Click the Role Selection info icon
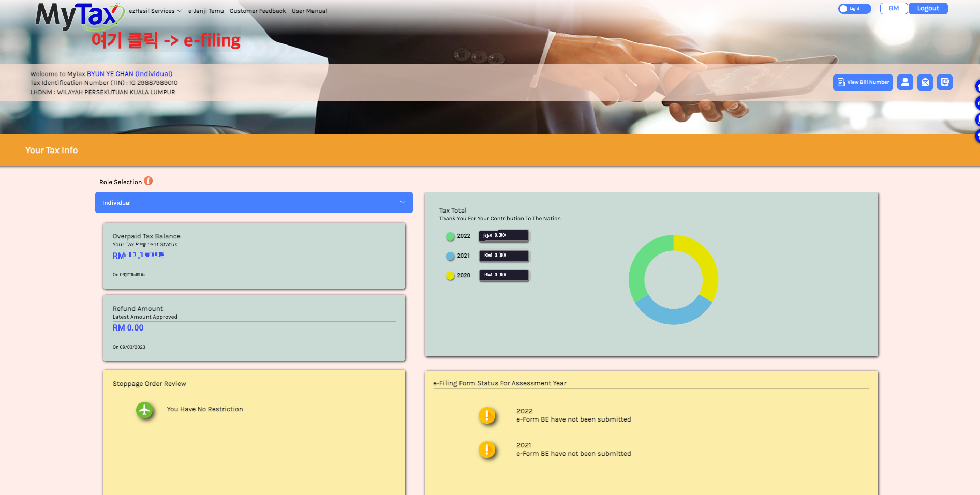The width and height of the screenshot is (980, 495). pyautogui.click(x=149, y=181)
